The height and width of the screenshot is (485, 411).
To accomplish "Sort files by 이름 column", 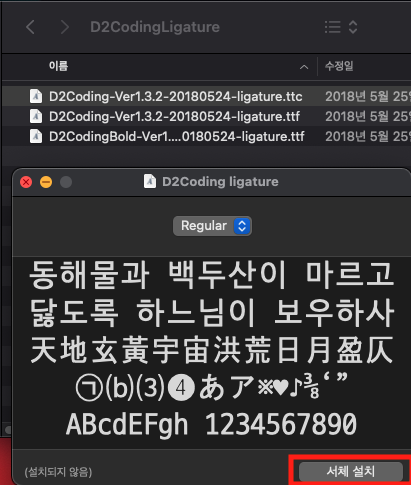I will 58,66.
